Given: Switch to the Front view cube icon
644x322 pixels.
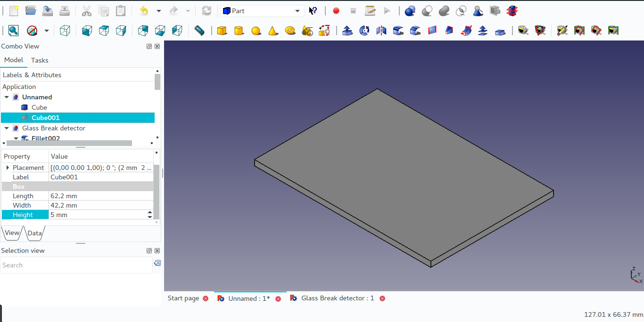Looking at the screenshot, I should pos(87,31).
